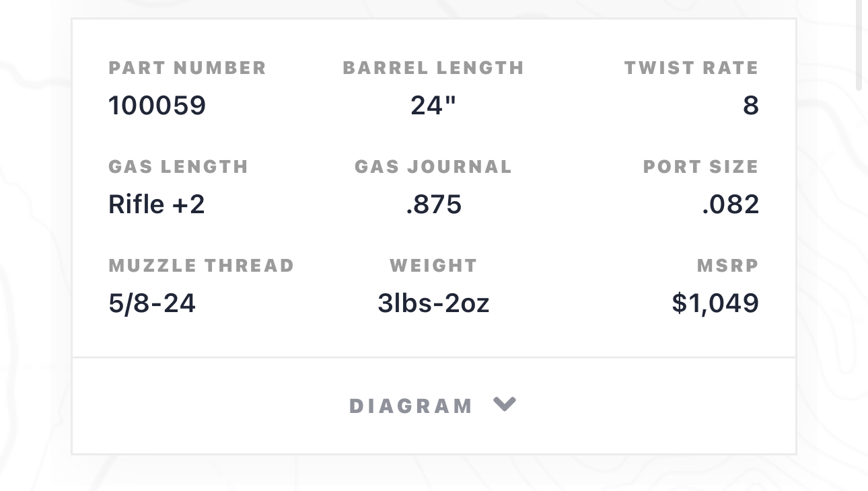The width and height of the screenshot is (868, 491).
Task: Click the page scrollbar thumb
Action: point(859,44)
